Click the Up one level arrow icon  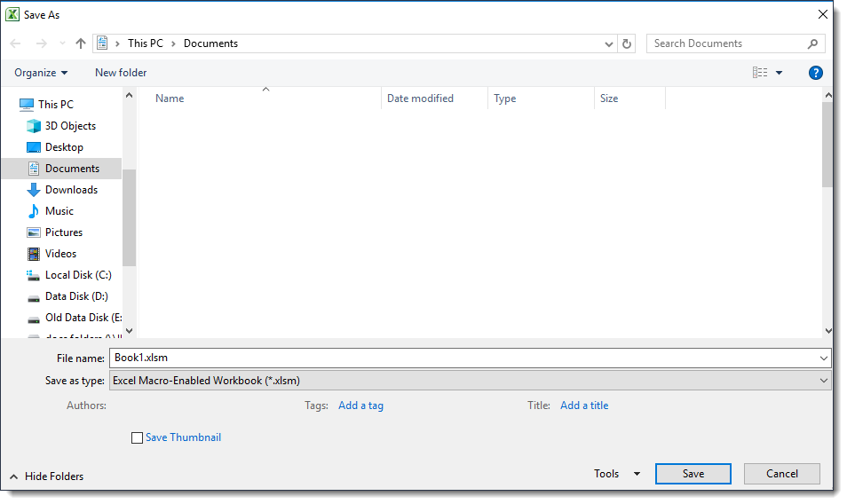point(81,43)
